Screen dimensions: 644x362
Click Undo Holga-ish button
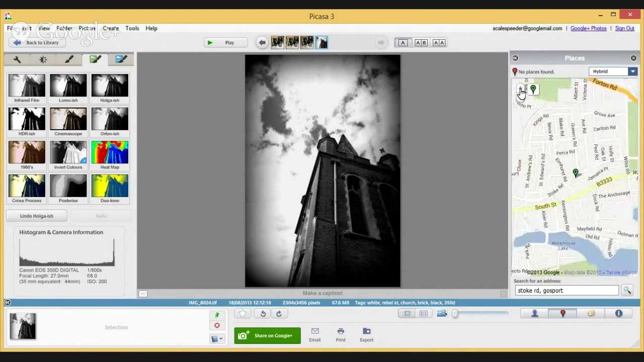tap(36, 216)
